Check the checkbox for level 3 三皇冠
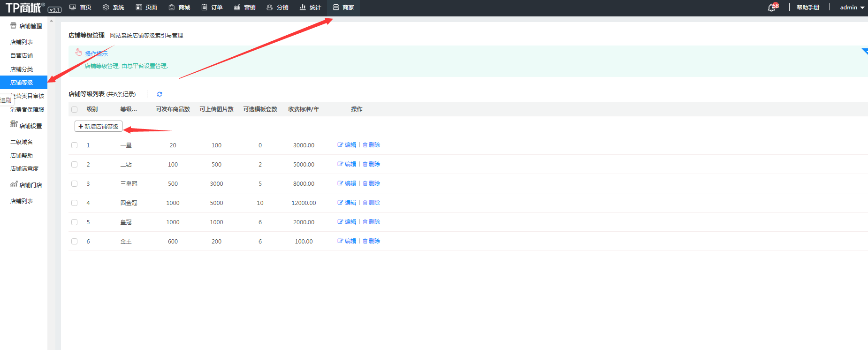868x350 pixels. click(x=74, y=184)
